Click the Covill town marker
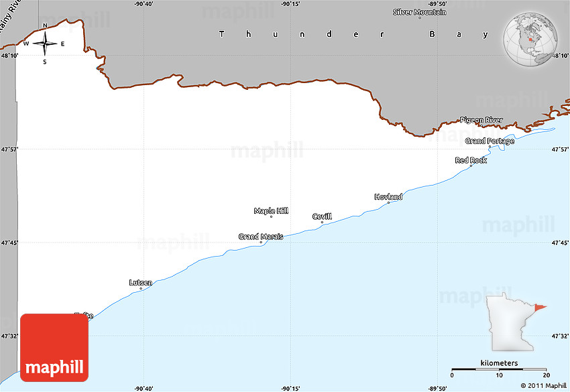Screen dimensions: 570x392 click(322, 222)
